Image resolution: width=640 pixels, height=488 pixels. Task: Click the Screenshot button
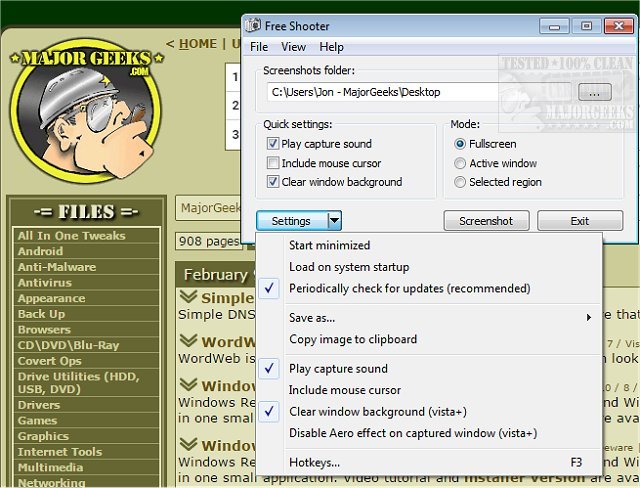point(486,221)
